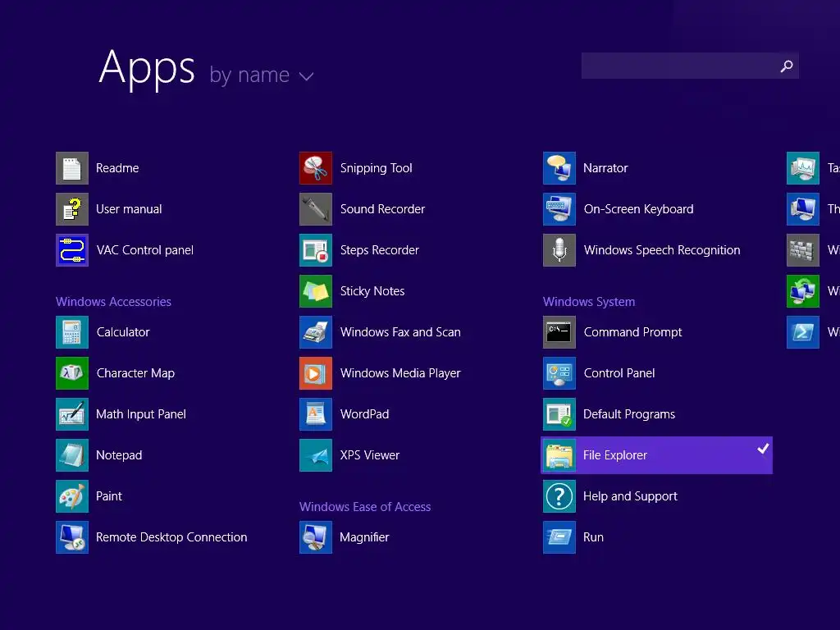Viewport: 840px width, 630px height.
Task: Start the Narrator icon
Action: point(559,168)
